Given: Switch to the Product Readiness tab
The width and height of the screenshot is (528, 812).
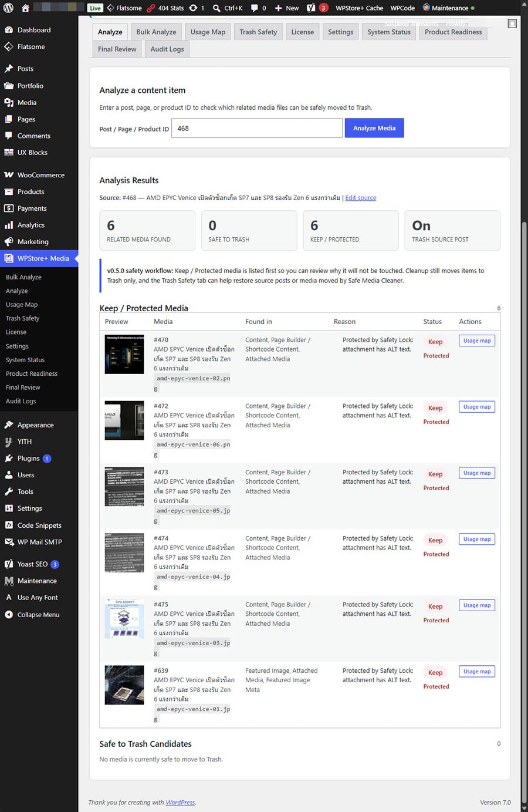Looking at the screenshot, I should click(453, 32).
